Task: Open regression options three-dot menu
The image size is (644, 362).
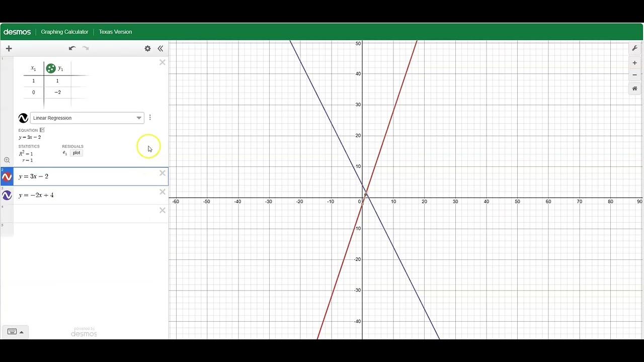Action: point(150,118)
